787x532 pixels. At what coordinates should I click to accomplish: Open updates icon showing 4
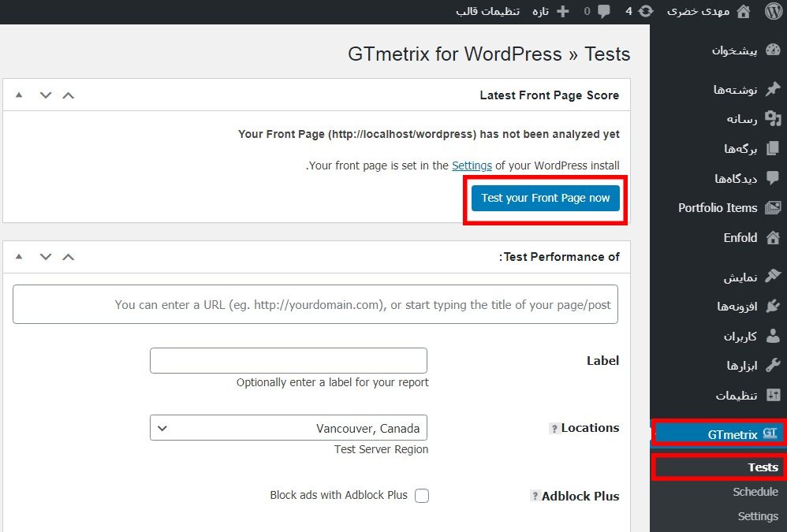coord(646,11)
